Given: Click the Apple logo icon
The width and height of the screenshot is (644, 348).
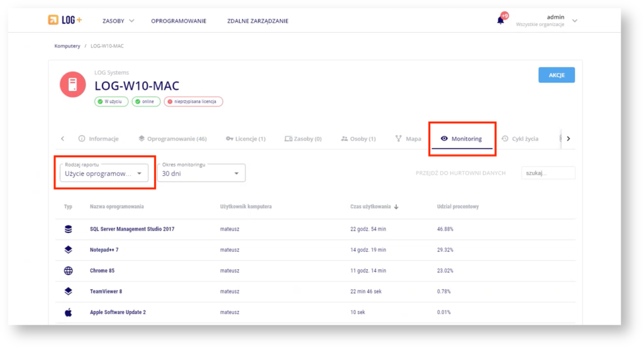Looking at the screenshot, I should [68, 312].
